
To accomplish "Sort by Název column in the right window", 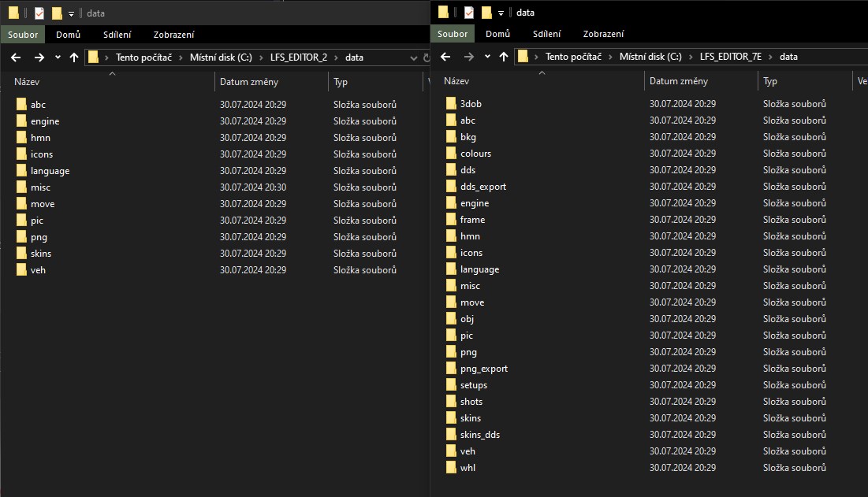I will (456, 81).
